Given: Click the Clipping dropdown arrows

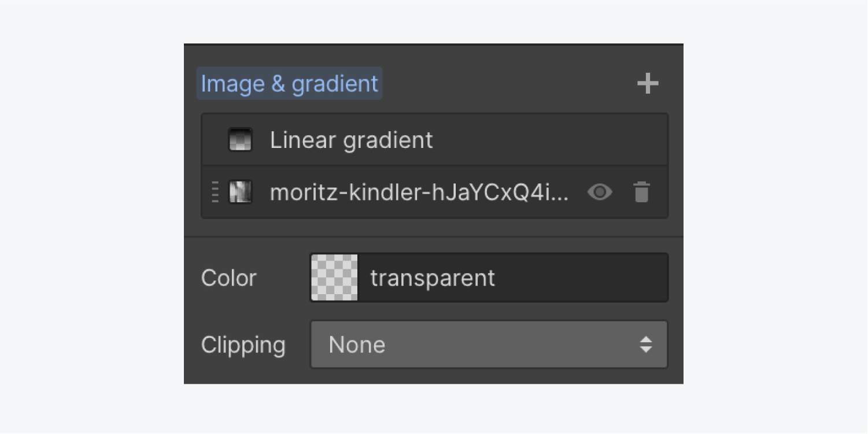Looking at the screenshot, I should [646, 344].
